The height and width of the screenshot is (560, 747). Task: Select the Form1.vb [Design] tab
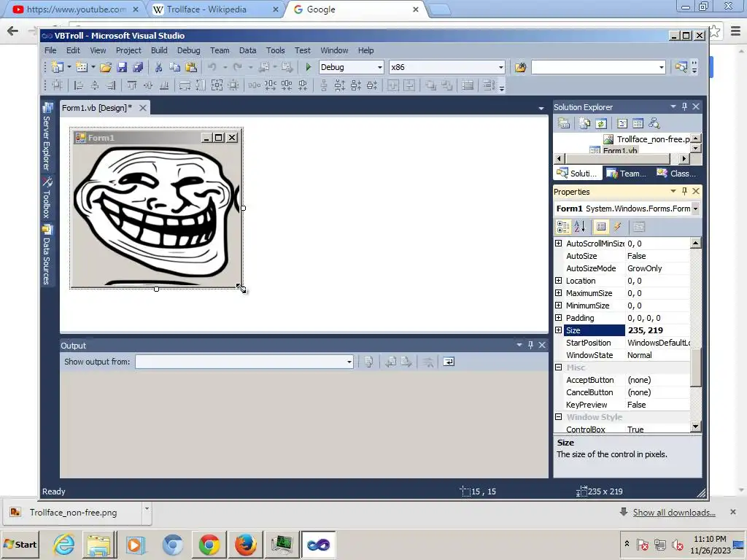pyautogui.click(x=97, y=108)
